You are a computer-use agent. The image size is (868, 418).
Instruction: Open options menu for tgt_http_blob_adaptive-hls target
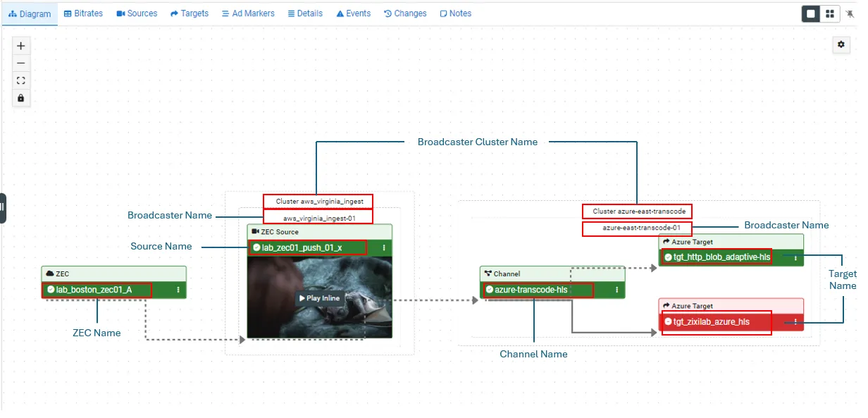[795, 258]
